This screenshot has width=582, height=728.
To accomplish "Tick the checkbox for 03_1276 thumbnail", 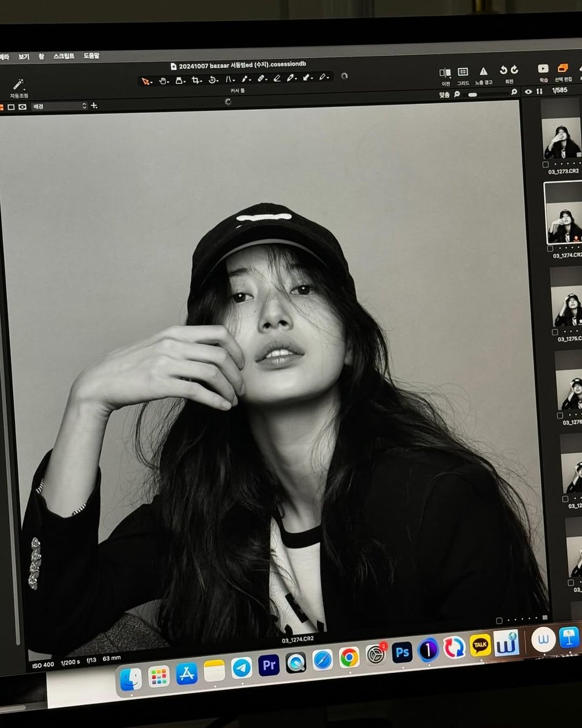I will click(x=560, y=414).
